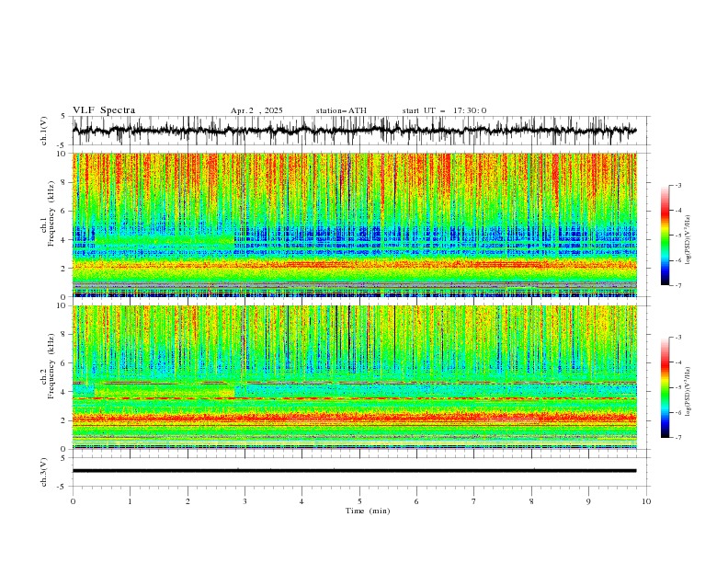Click the time axis tick label "9"

tap(588, 501)
